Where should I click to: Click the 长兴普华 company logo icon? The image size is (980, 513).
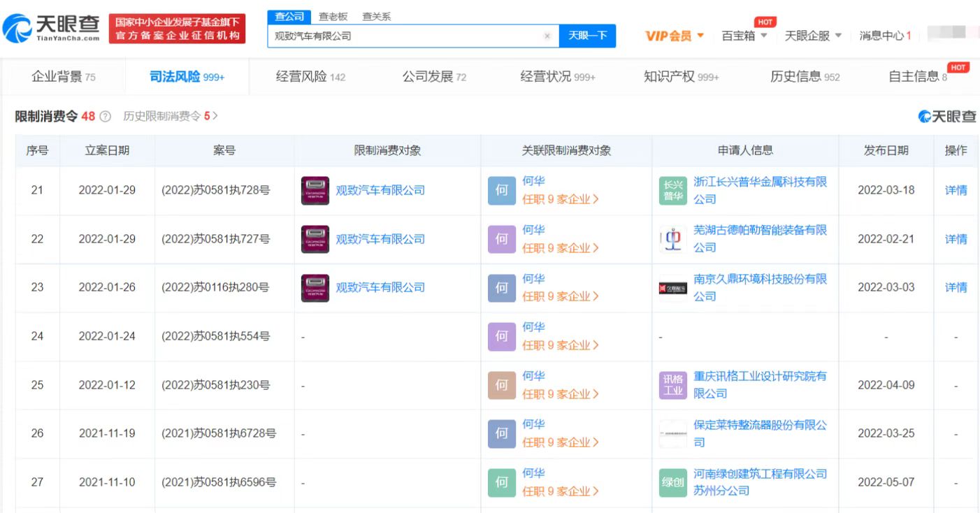click(x=673, y=190)
